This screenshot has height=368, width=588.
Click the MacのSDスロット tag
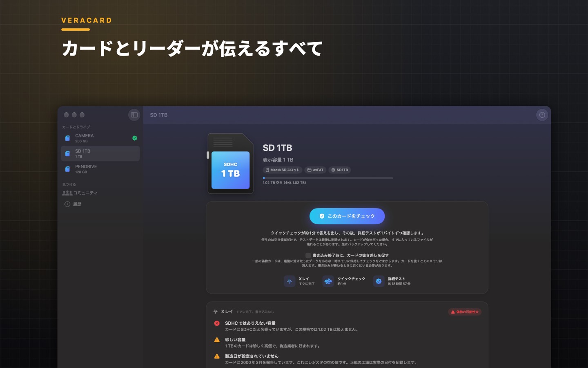[283, 170]
